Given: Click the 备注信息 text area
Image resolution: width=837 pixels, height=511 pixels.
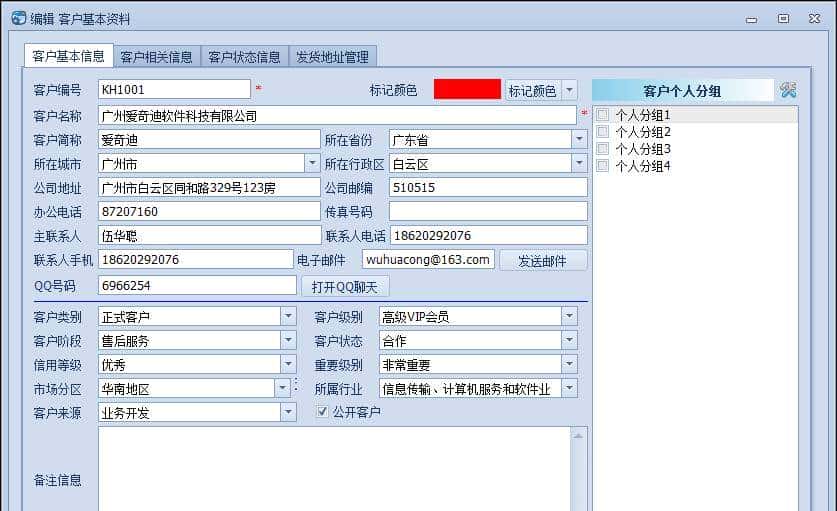Looking at the screenshot, I should point(335,469).
